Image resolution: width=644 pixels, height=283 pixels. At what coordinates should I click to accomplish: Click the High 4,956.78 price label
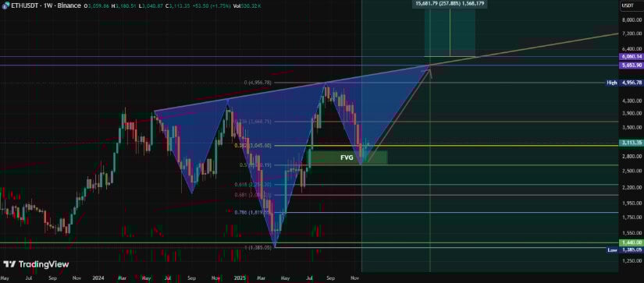pos(624,83)
